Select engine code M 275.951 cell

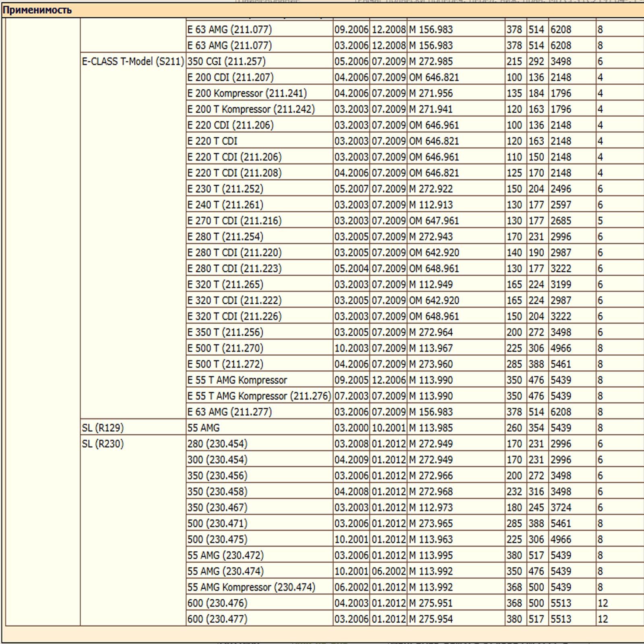431,603
